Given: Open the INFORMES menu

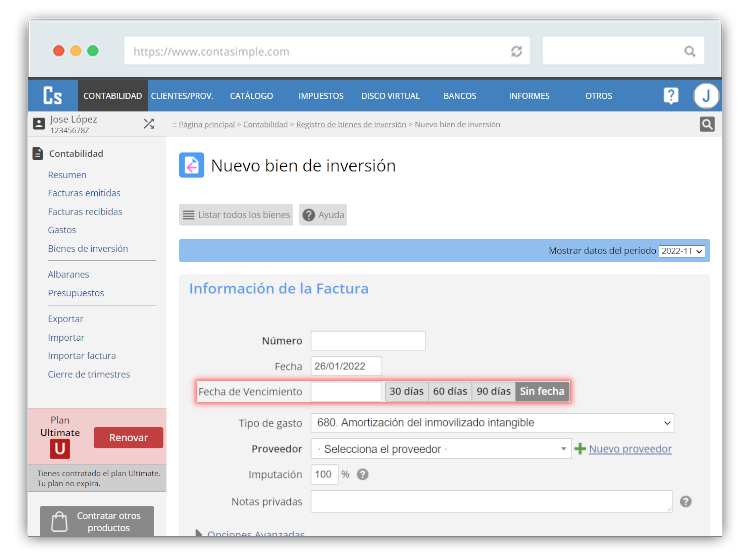Looking at the screenshot, I should (529, 96).
